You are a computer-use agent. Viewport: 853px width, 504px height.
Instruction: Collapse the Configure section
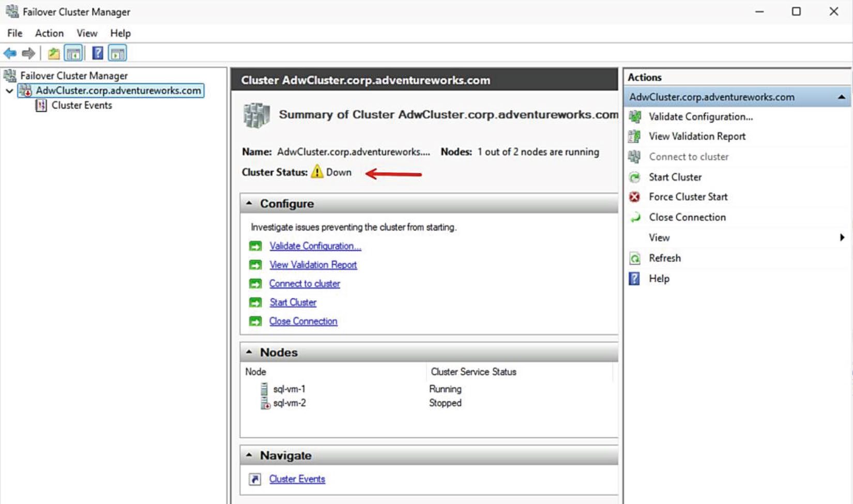click(x=249, y=203)
